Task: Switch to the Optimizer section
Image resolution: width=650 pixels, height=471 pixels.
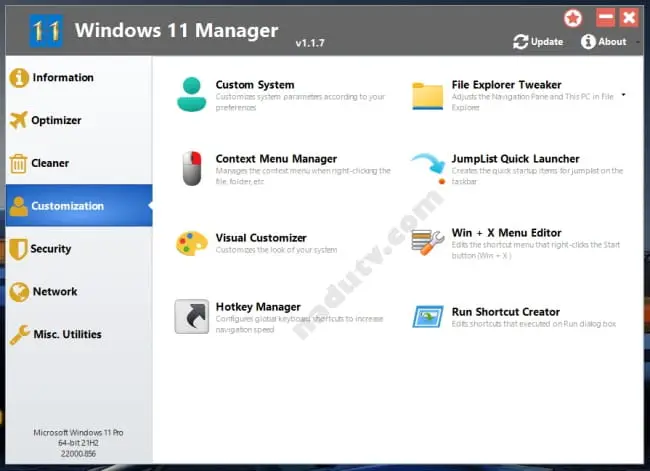Action: (79, 120)
